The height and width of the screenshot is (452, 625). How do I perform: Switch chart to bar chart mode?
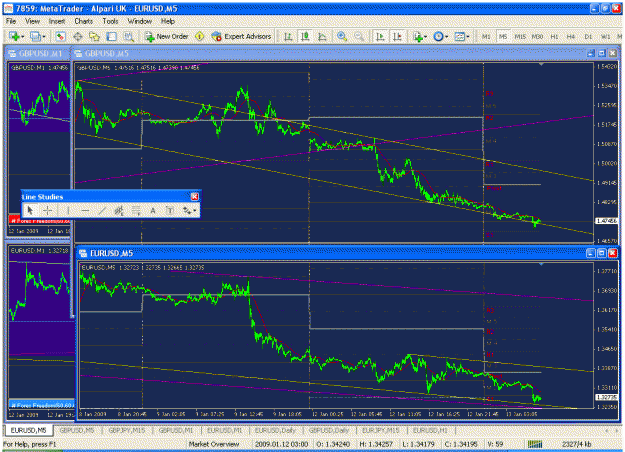click(x=288, y=37)
